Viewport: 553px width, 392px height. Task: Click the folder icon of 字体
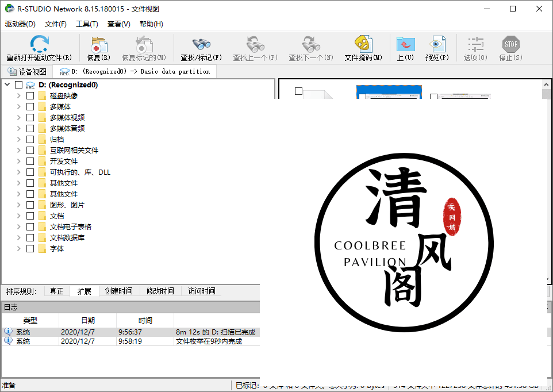click(x=43, y=248)
